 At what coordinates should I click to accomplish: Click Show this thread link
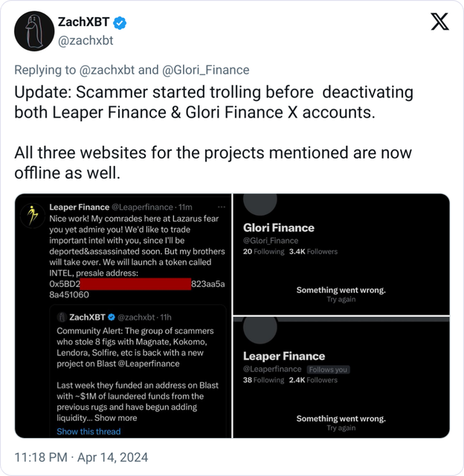[x=88, y=431]
